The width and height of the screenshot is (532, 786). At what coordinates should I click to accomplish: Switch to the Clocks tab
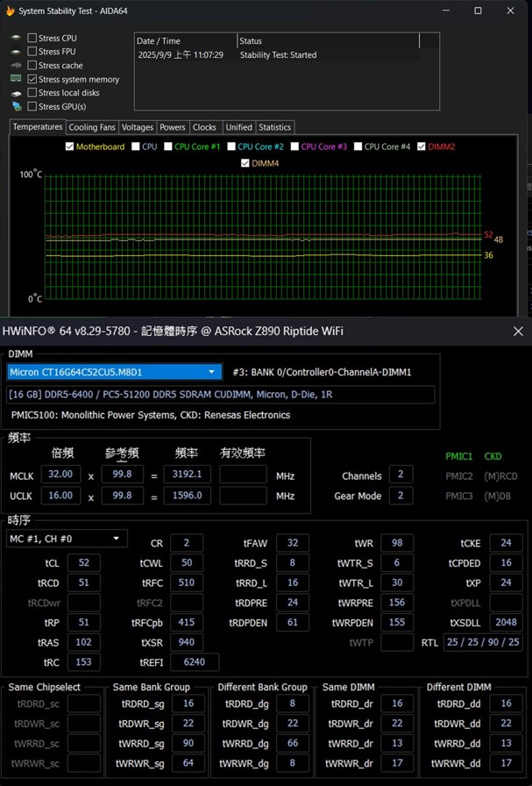204,127
